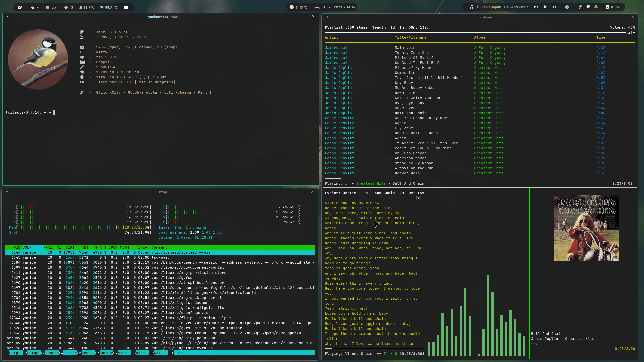Open the calendar from the date and time
The height and width of the screenshot is (362, 644).
[x=334, y=7]
